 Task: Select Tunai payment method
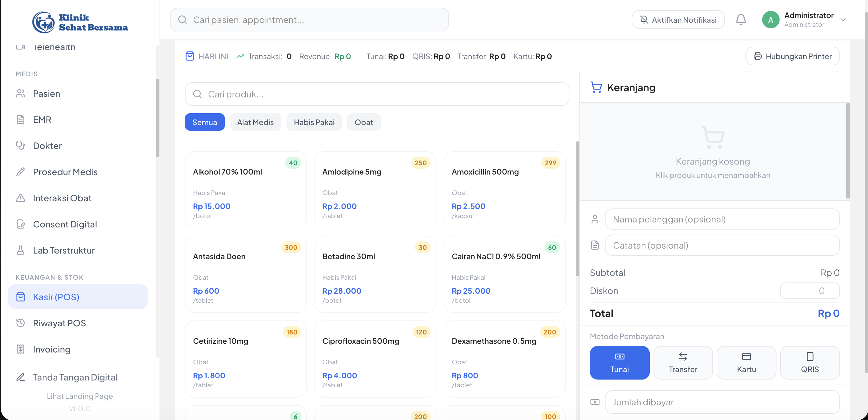point(619,362)
